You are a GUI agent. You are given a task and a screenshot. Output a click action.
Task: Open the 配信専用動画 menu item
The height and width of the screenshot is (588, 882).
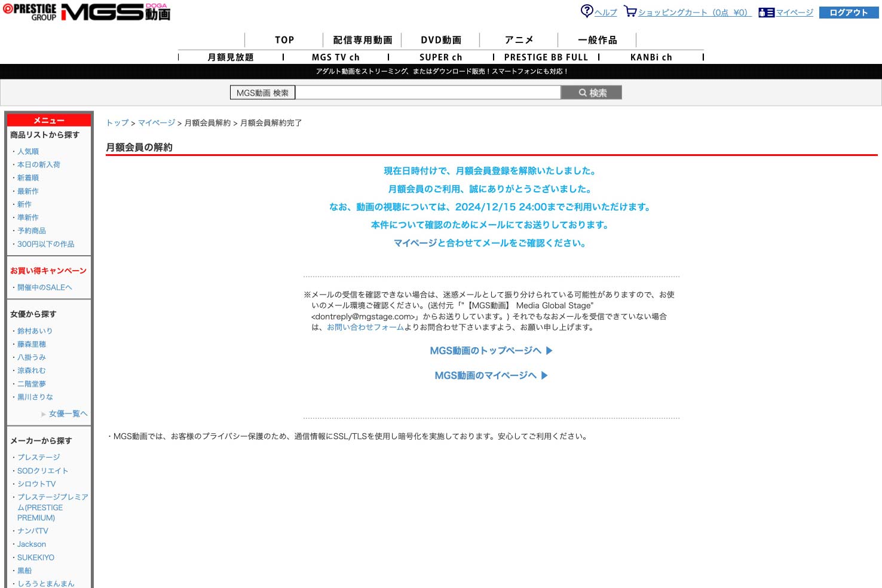[x=363, y=40]
